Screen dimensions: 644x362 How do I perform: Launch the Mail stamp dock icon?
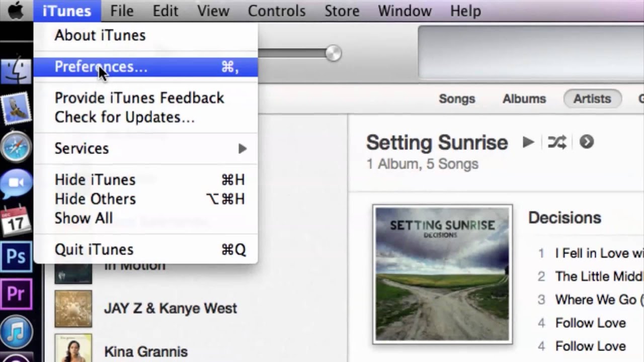[16, 109]
